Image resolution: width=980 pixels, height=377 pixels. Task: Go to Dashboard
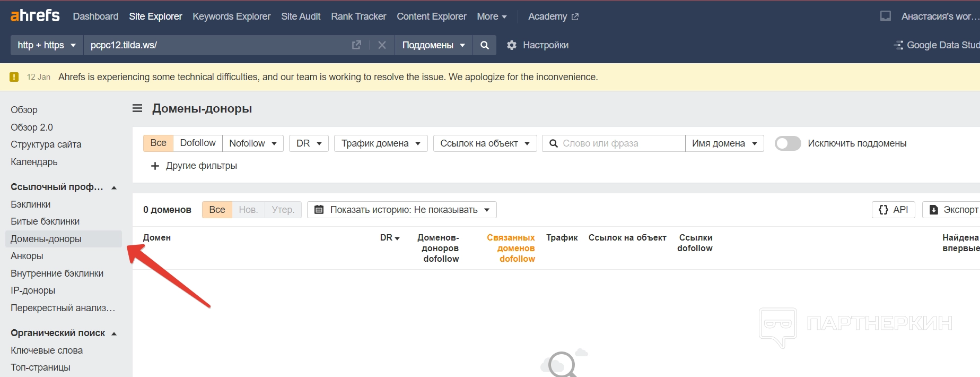tap(95, 16)
